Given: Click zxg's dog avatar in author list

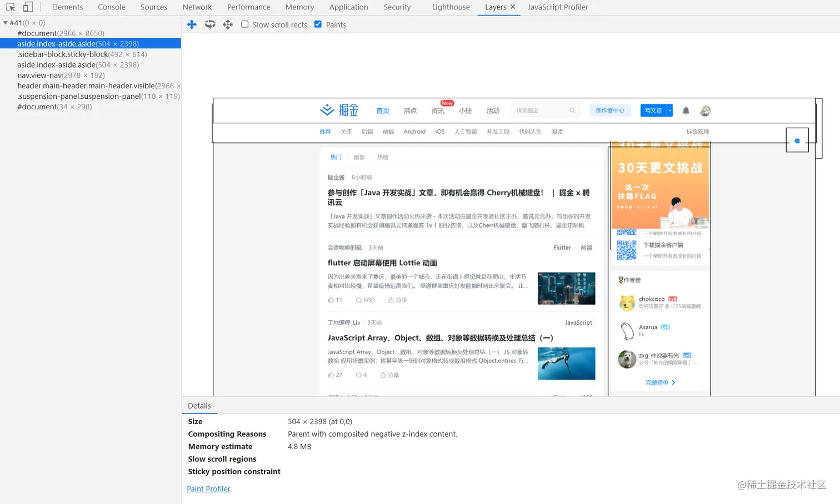Looking at the screenshot, I should [627, 359].
